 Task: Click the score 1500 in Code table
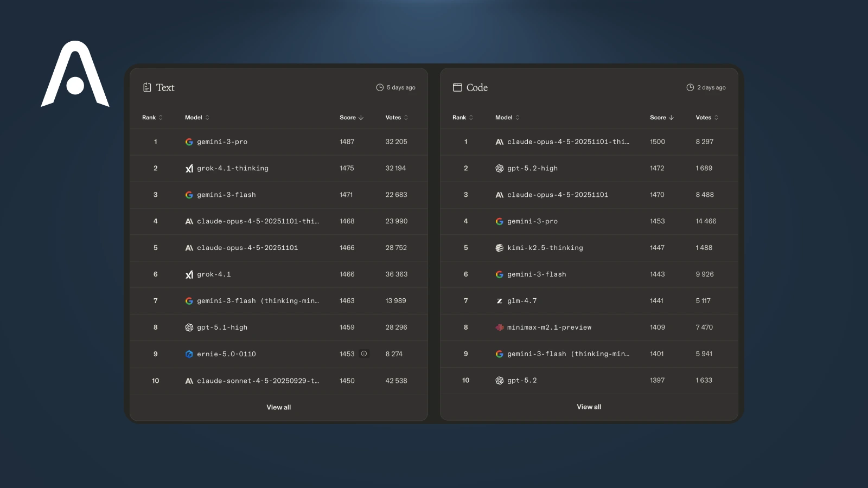pos(658,142)
